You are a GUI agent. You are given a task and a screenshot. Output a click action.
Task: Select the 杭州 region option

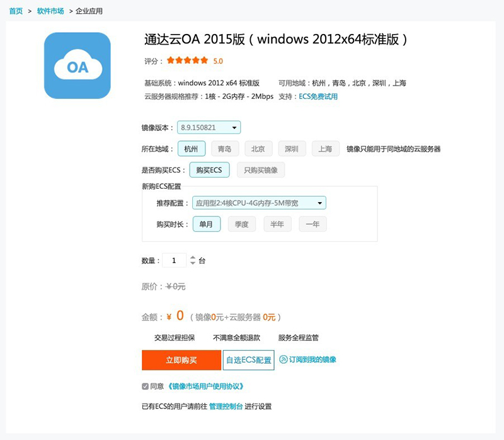click(192, 149)
